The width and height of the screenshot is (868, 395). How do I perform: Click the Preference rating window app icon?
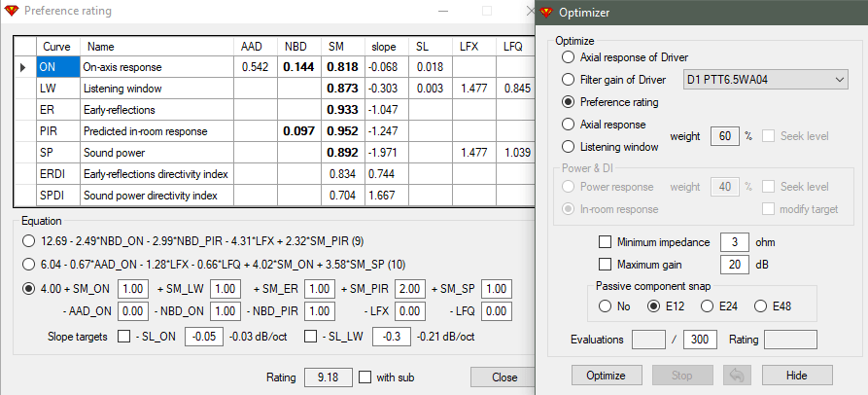[x=13, y=11]
